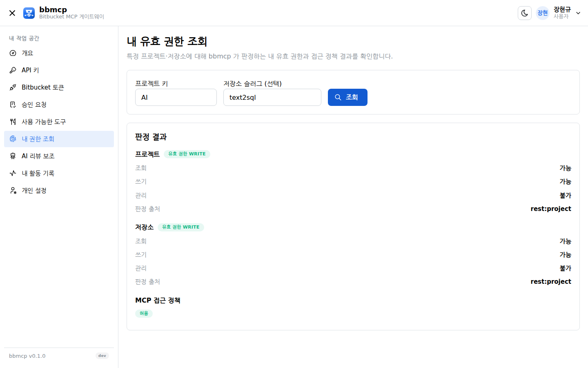Close the sidebar with the X icon
Screen dimensions: 588x368
coord(12,13)
